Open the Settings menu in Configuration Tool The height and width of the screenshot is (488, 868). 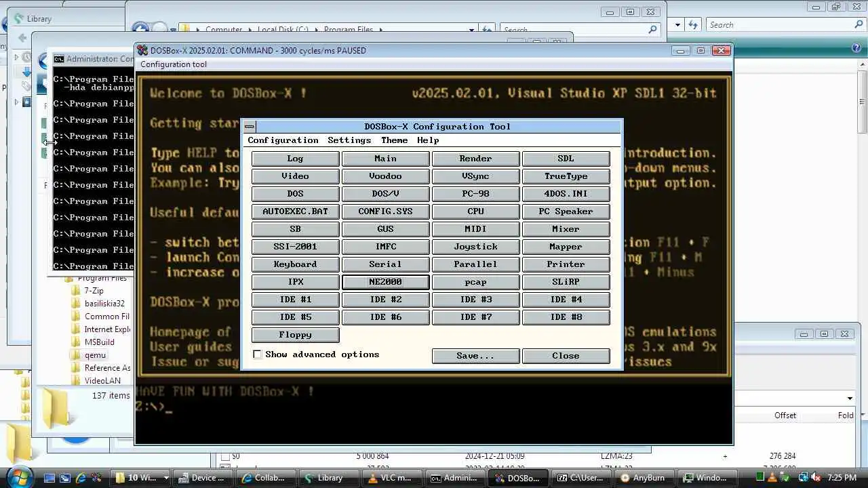[x=349, y=140]
